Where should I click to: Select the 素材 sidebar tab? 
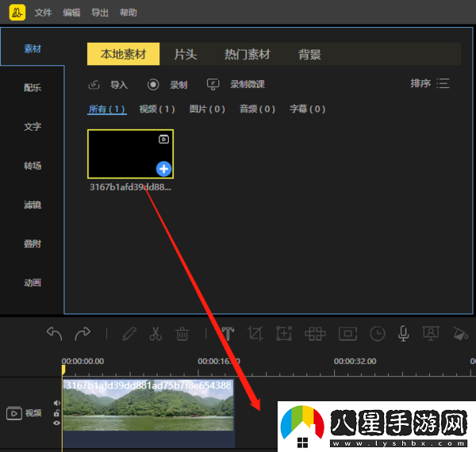[33, 48]
